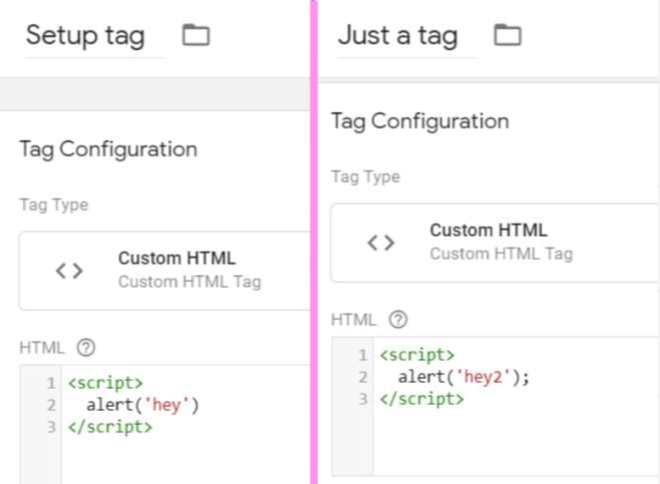Image resolution: width=660 pixels, height=484 pixels.
Task: Select line number 1 in Setup tag editor
Action: pyautogui.click(x=50, y=383)
